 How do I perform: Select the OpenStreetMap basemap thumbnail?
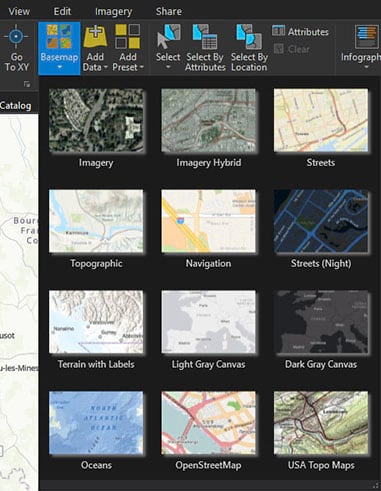click(209, 423)
